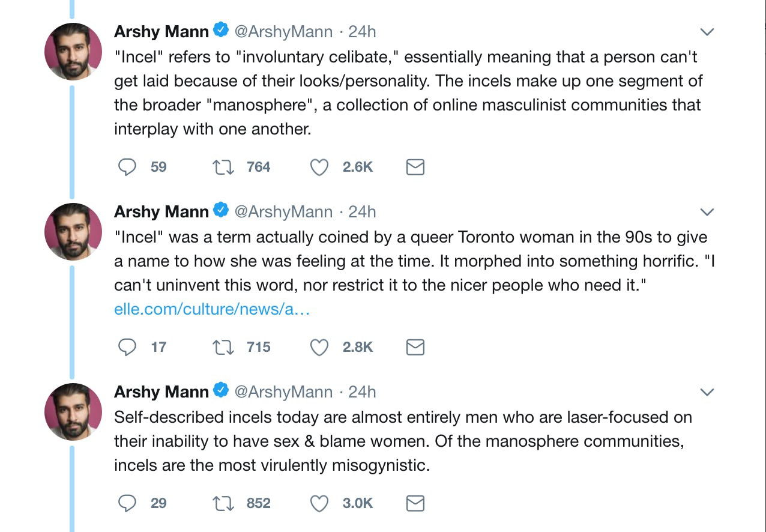This screenshot has width=766, height=532.
Task: Click the verified badge next to Arshy Mann
Action: pos(221,29)
